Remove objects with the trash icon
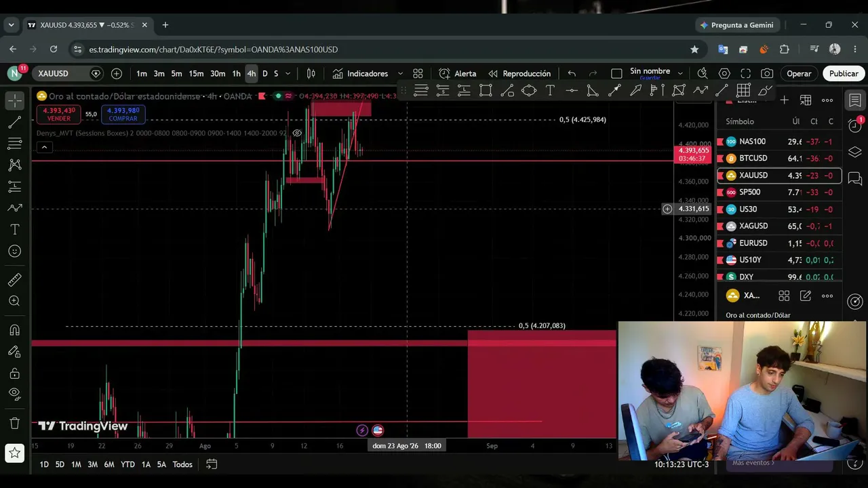 (x=15, y=424)
